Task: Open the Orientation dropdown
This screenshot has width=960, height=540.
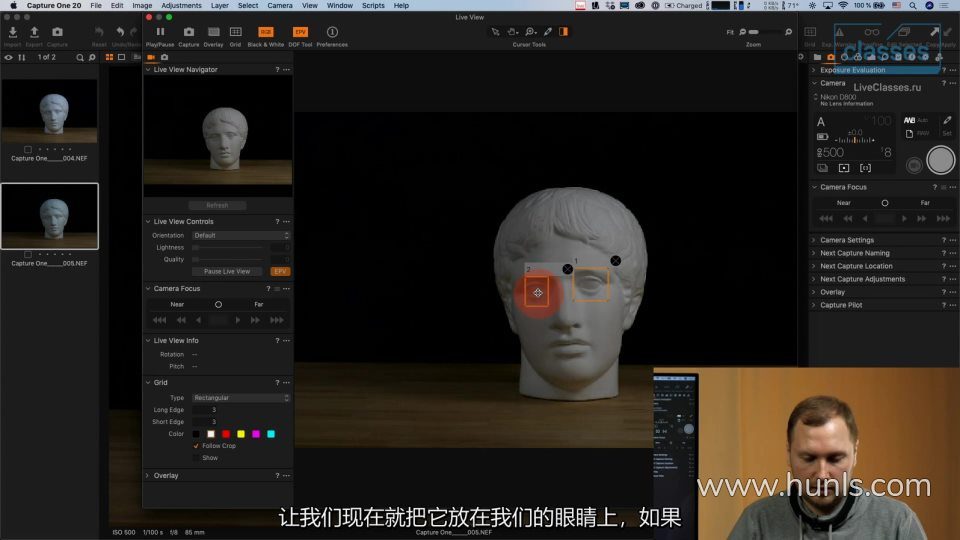Action: coord(241,235)
